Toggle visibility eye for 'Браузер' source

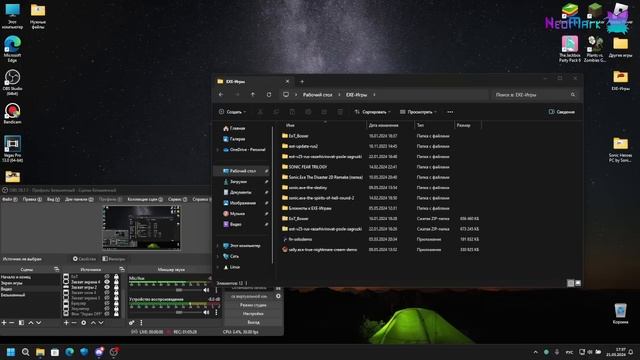107,303
